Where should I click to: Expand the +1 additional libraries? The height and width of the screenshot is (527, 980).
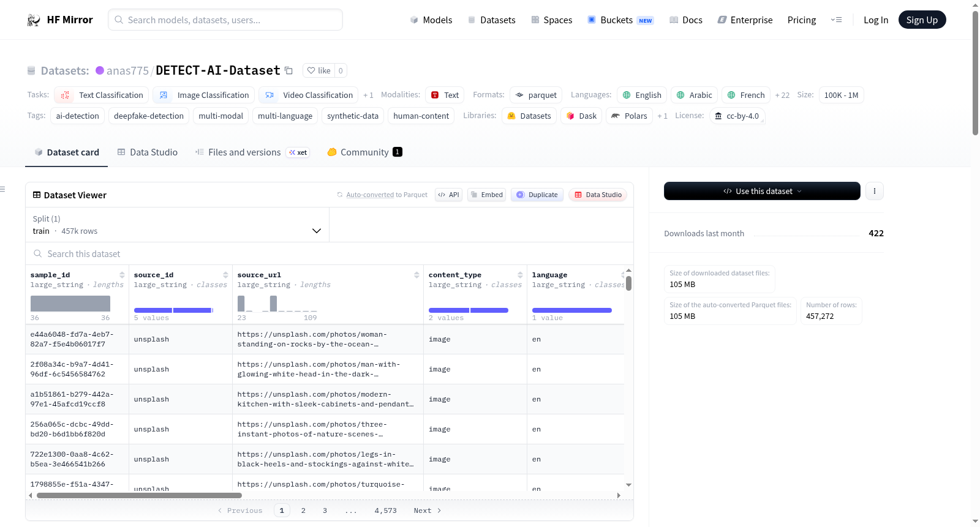662,116
